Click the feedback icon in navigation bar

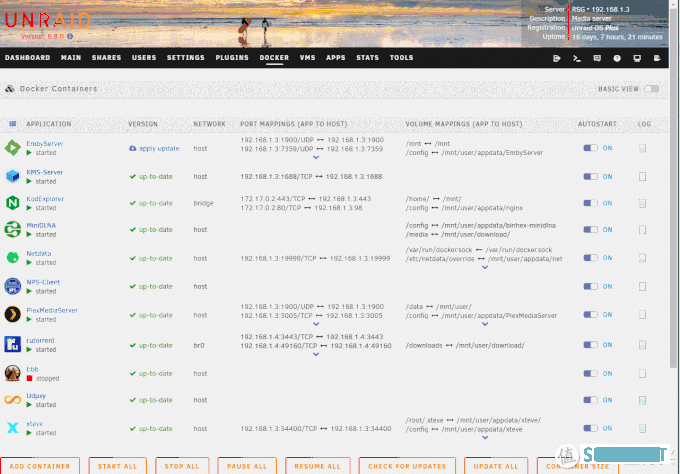click(597, 58)
